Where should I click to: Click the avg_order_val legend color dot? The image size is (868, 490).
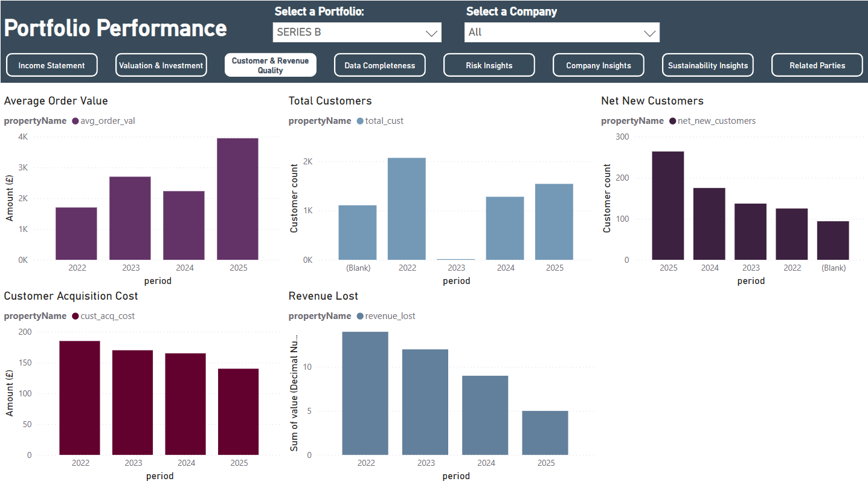[76, 121]
